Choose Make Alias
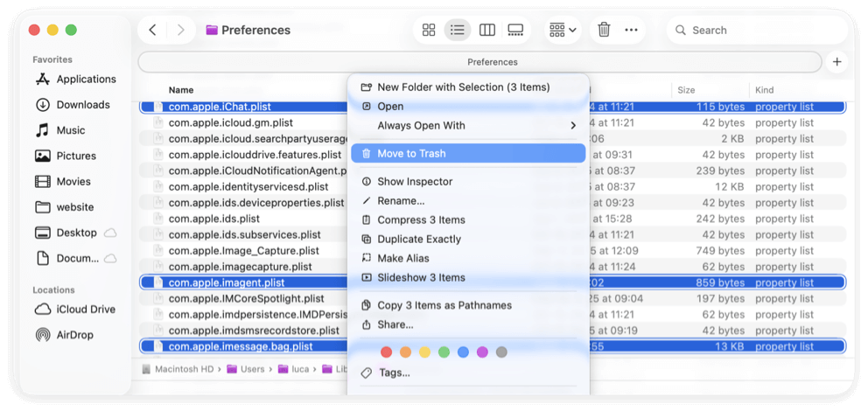The image size is (868, 411). click(468, 258)
